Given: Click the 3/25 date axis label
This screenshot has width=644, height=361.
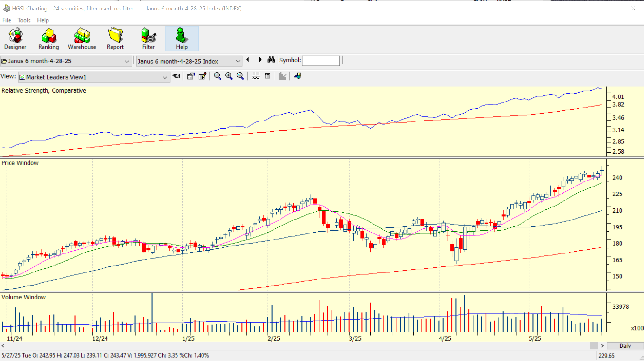Looking at the screenshot, I should [x=355, y=338].
